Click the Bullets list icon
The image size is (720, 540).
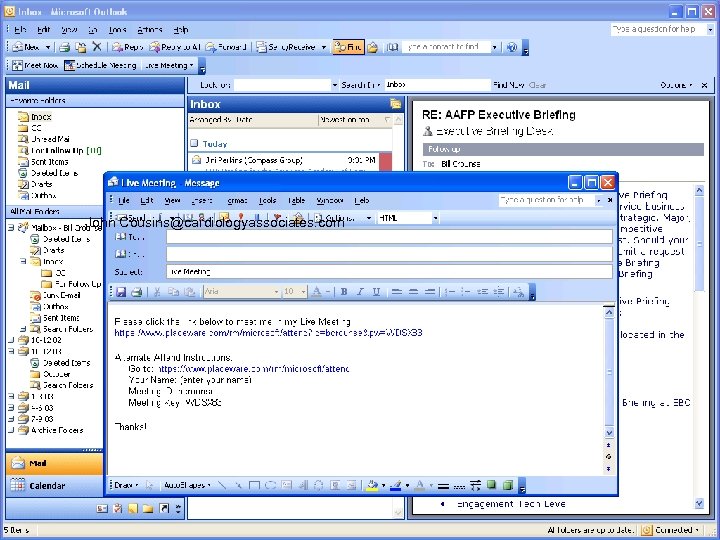(x=466, y=292)
